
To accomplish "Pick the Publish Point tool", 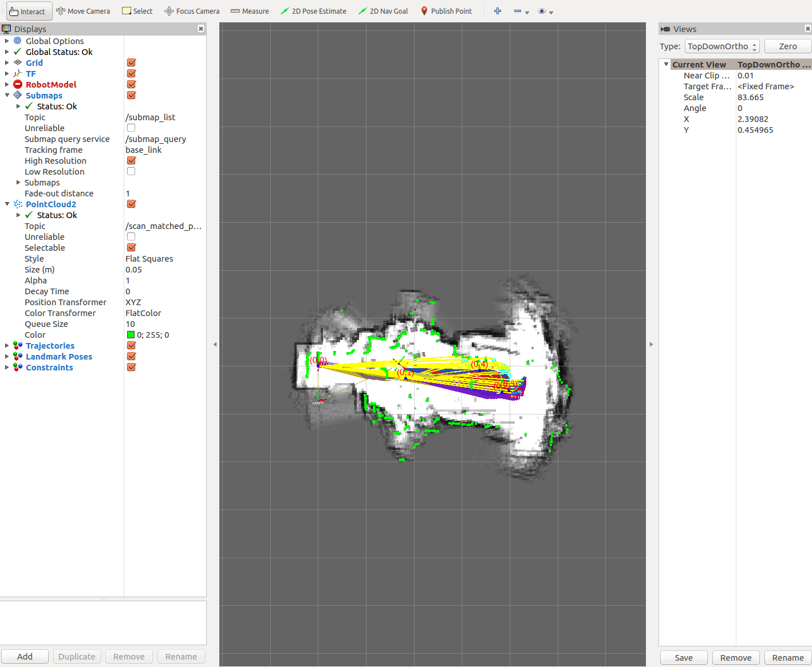I will (x=447, y=11).
